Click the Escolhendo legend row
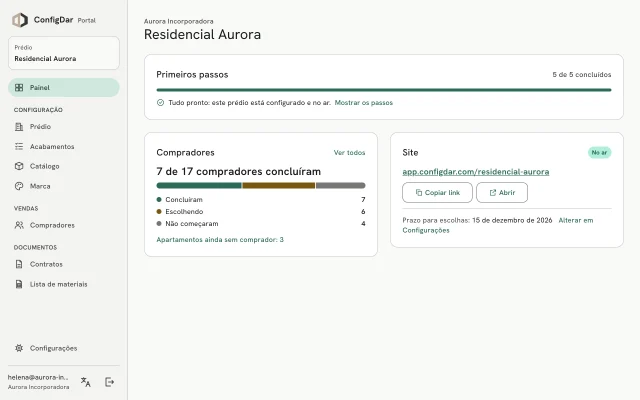The width and height of the screenshot is (640, 400). 261,211
